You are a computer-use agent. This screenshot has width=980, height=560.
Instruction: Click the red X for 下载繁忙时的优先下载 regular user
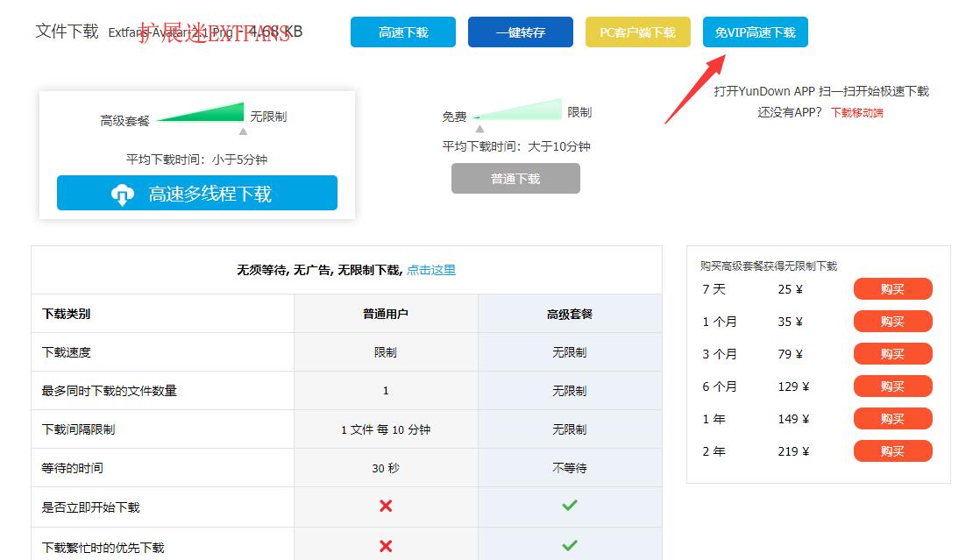click(x=386, y=544)
